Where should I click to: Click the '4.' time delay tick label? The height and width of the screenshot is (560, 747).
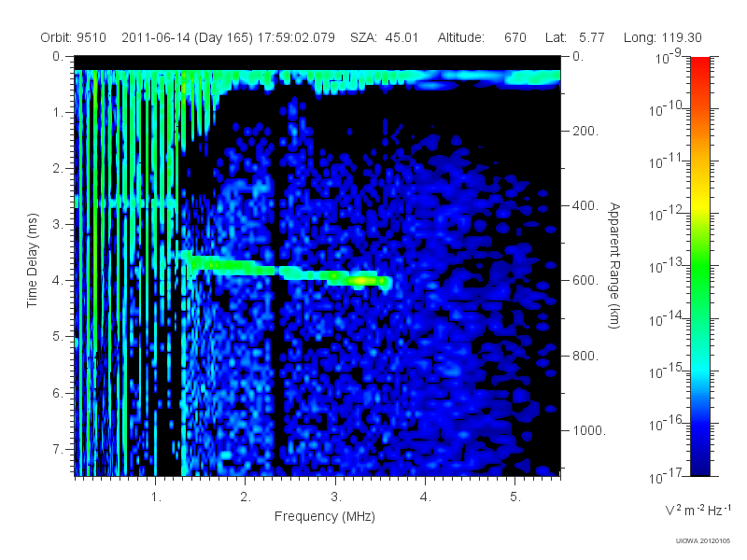[x=58, y=281]
